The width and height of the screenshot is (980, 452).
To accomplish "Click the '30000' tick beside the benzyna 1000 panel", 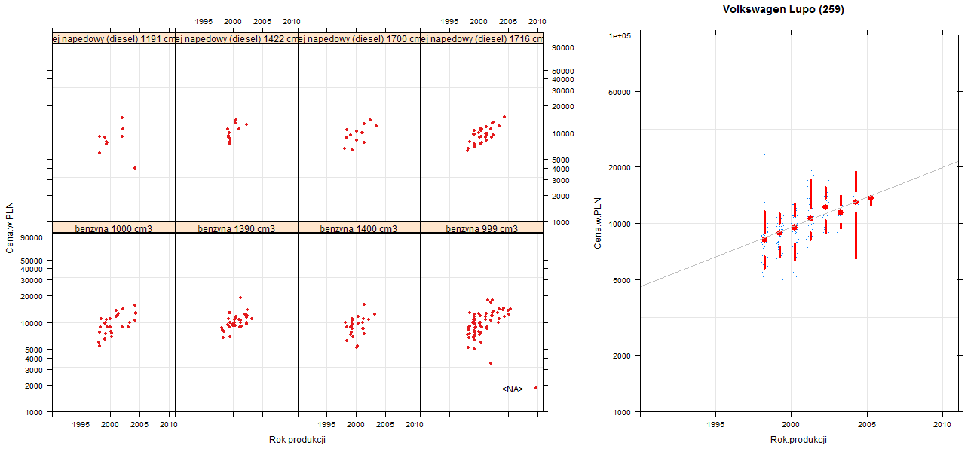I will pyautogui.click(x=32, y=280).
